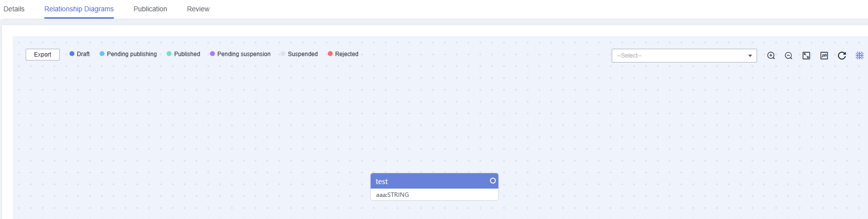Screen dimensions: 868x219
Task: Switch to the Details tab
Action: coord(14,9)
